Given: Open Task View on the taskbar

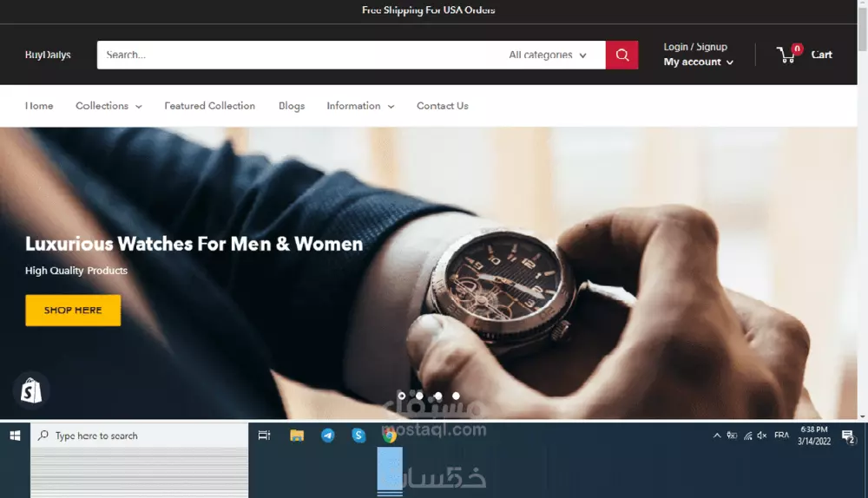Looking at the screenshot, I should click(x=265, y=436).
